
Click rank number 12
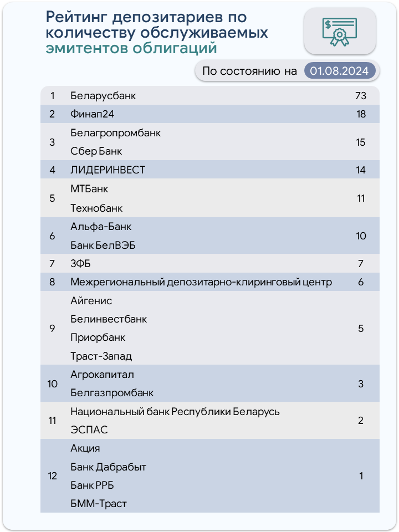coord(52,476)
